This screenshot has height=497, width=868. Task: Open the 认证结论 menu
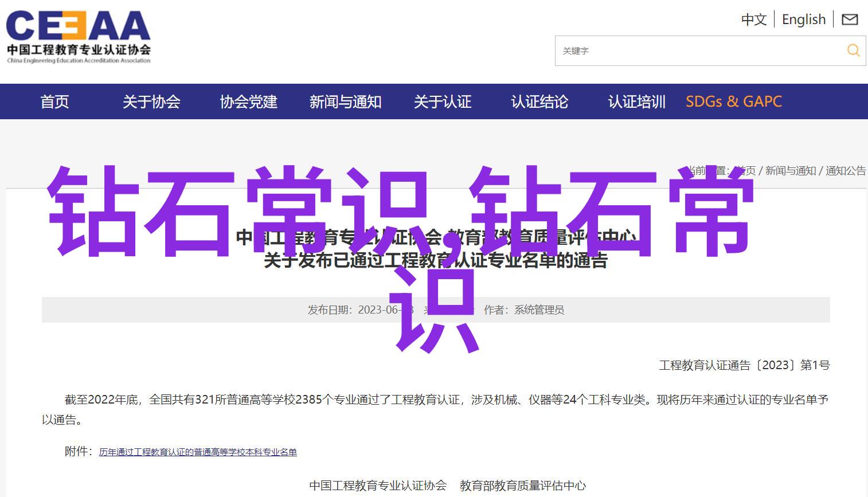[x=539, y=101]
